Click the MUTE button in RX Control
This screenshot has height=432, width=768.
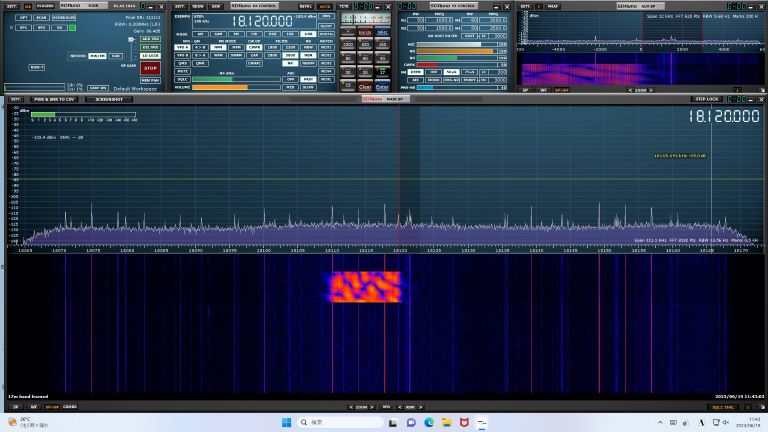(x=182, y=72)
